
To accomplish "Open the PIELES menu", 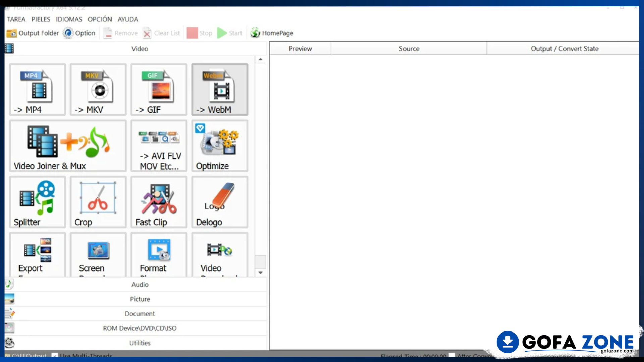I will pyautogui.click(x=41, y=19).
